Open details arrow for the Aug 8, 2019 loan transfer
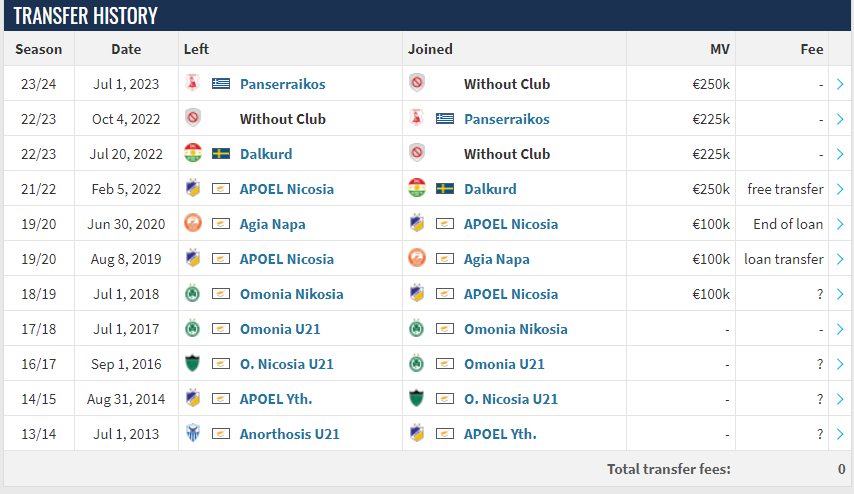854x494 pixels. [840, 259]
